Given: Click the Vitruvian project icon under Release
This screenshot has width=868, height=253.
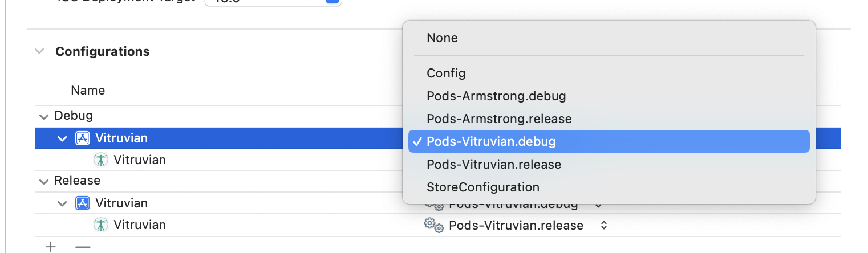Looking at the screenshot, I should tap(82, 203).
